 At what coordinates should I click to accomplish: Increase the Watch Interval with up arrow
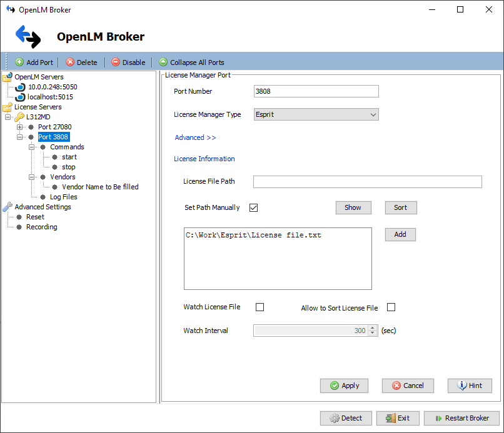(x=373, y=328)
